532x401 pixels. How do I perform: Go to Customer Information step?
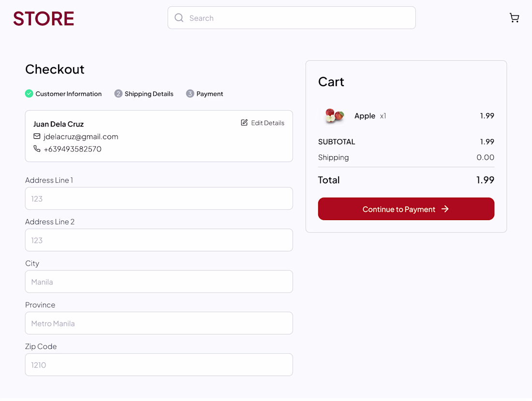coord(68,94)
